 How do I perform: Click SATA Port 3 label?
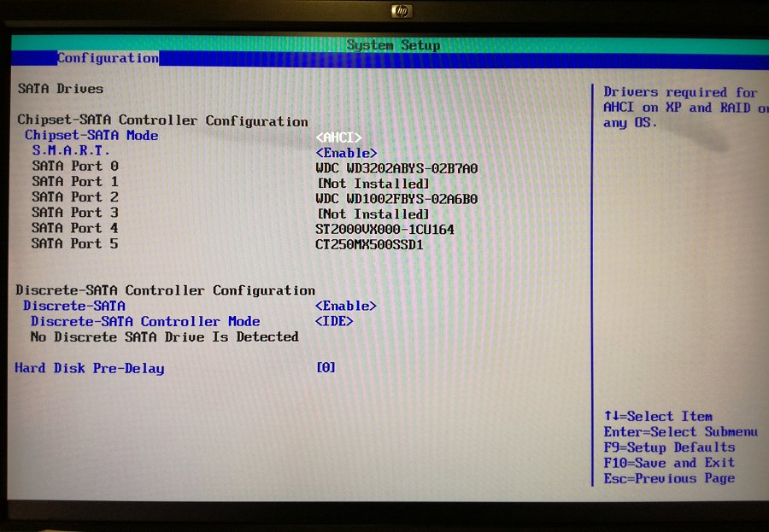pos(75,213)
